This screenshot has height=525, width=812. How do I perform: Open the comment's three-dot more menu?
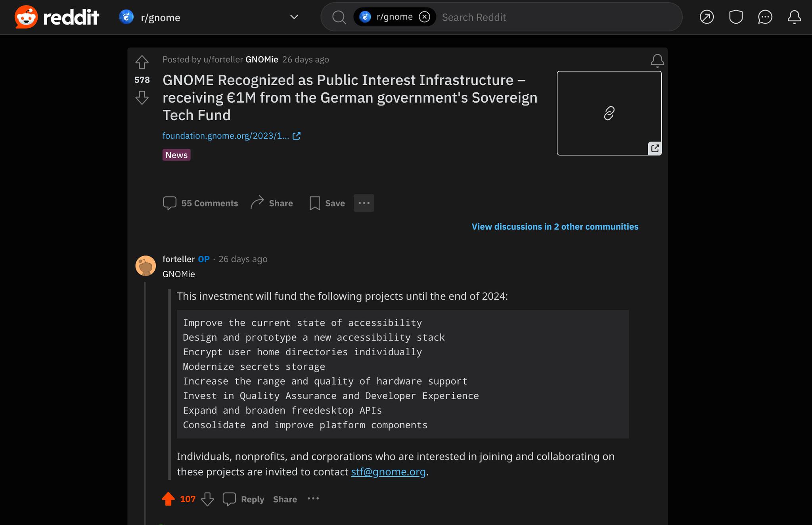[x=313, y=499]
